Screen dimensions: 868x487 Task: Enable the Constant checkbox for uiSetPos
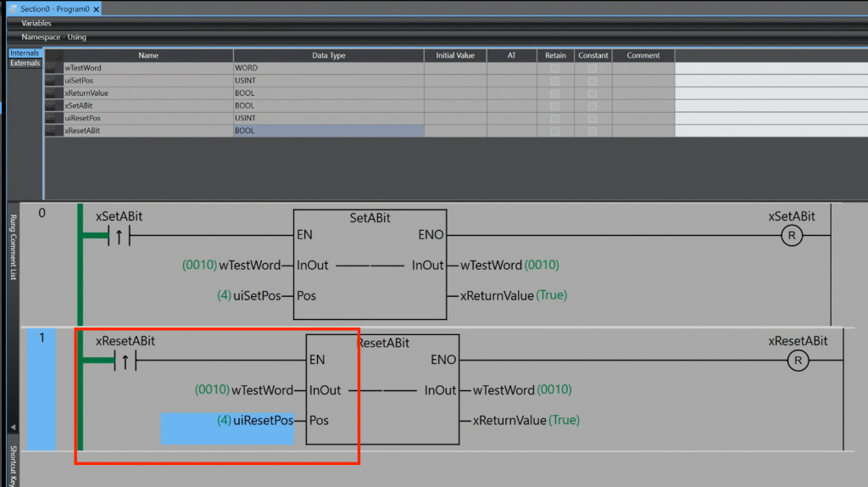593,81
